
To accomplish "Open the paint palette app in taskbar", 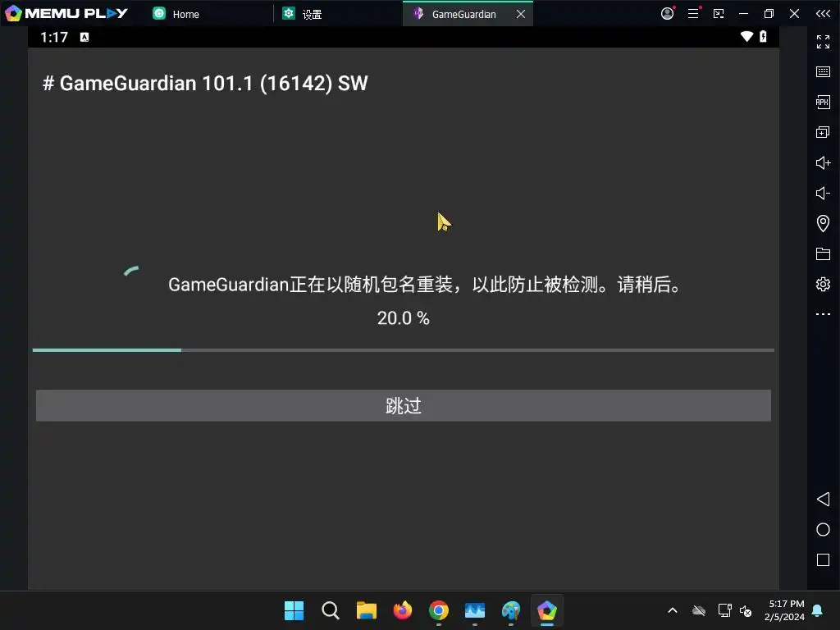I will 511,610.
